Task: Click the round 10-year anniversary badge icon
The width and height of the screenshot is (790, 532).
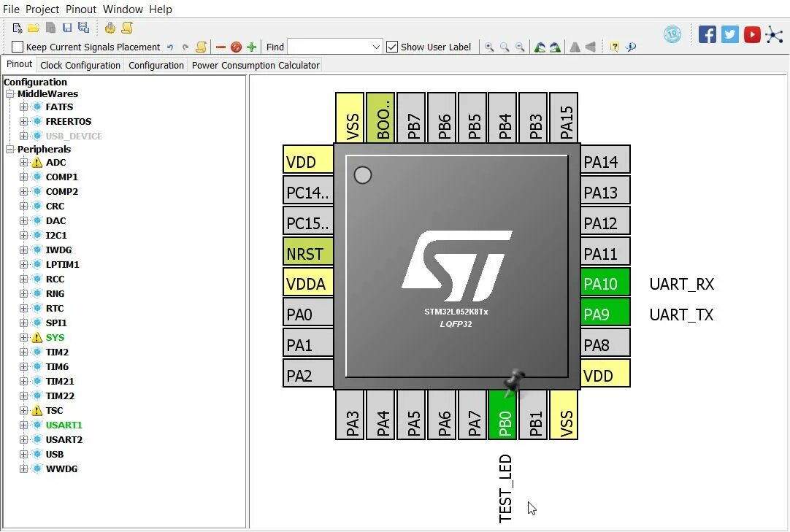Action: tap(672, 34)
